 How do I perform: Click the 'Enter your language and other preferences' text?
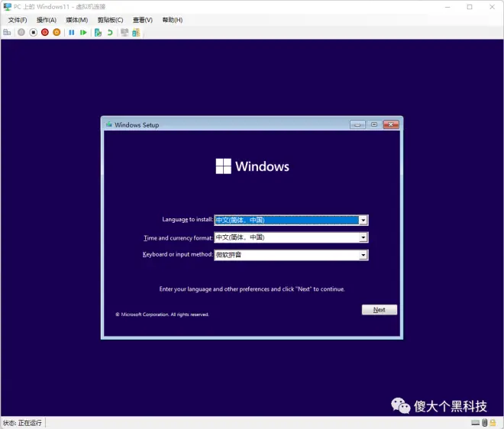[252, 289]
